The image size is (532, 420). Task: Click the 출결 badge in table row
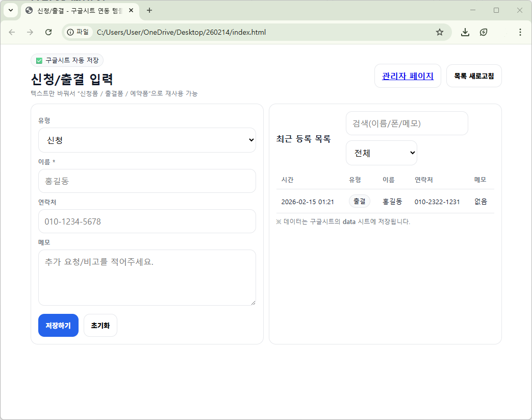(x=360, y=201)
